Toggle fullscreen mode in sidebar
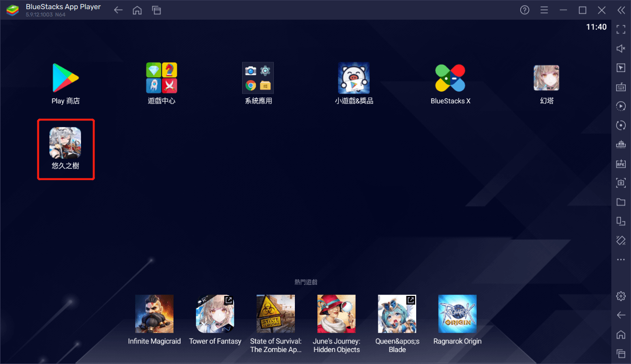631x364 pixels. [621, 29]
